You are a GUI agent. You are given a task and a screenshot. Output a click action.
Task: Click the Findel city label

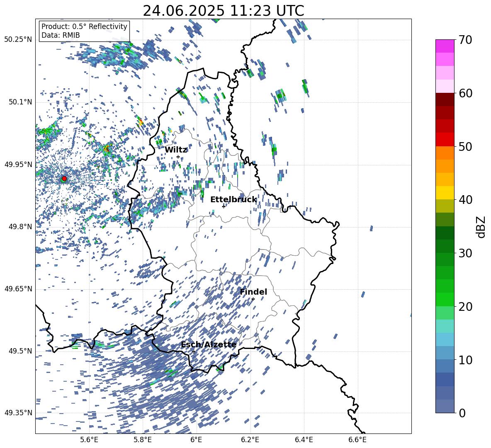pos(253,292)
